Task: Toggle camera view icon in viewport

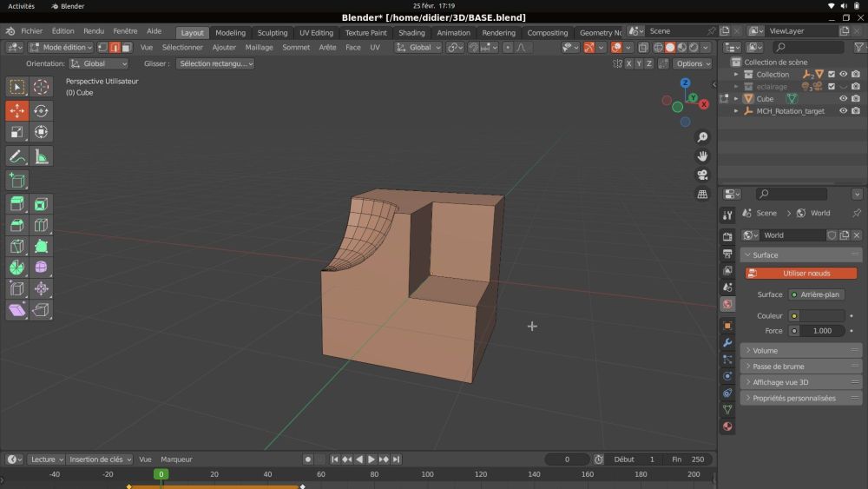Action: (x=702, y=175)
